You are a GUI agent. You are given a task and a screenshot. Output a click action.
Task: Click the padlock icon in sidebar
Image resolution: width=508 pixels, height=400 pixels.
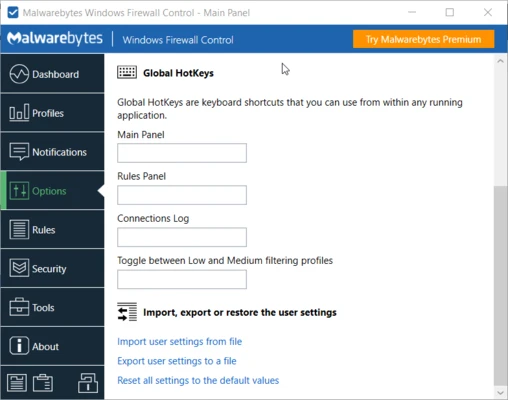88,383
